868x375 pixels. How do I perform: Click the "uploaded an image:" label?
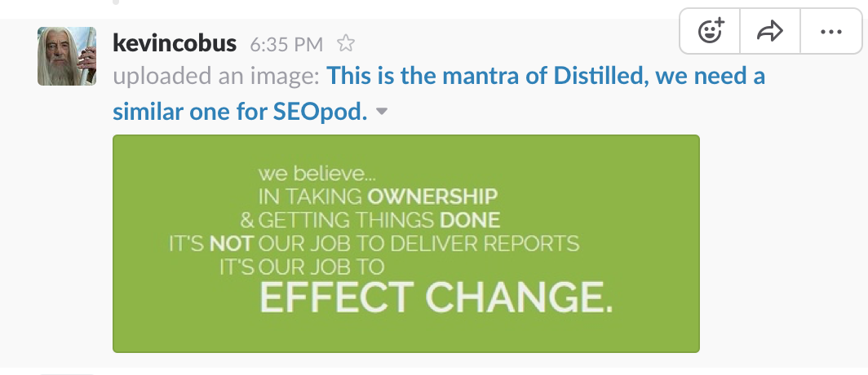pyautogui.click(x=216, y=77)
